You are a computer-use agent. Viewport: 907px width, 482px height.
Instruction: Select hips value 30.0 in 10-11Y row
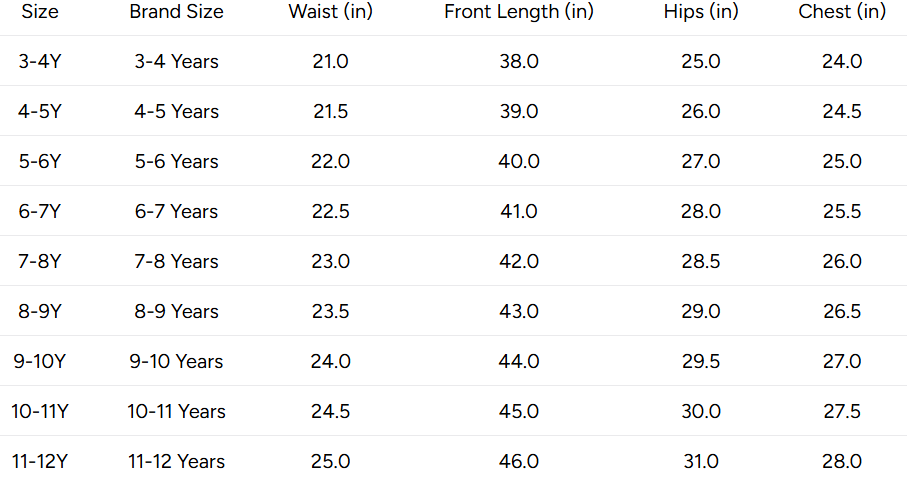pos(701,411)
